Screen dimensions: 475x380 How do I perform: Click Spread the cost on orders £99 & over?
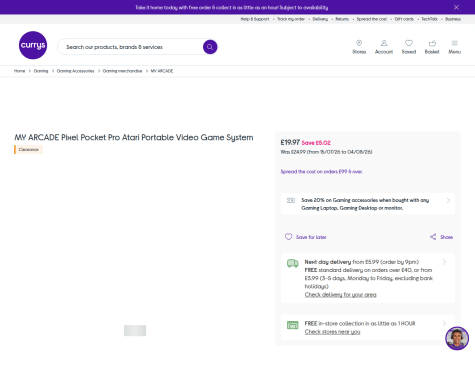322,172
